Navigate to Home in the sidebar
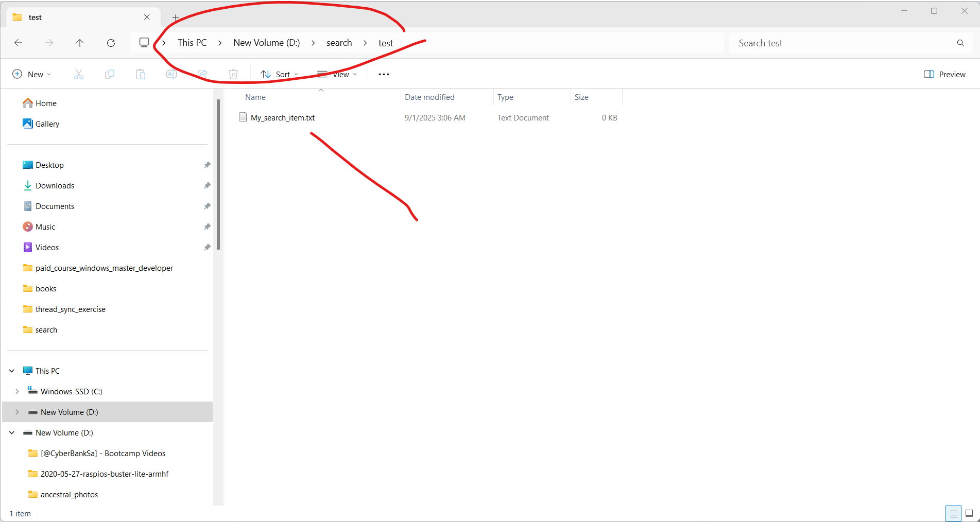Viewport: 980px width, 522px height. pos(45,103)
